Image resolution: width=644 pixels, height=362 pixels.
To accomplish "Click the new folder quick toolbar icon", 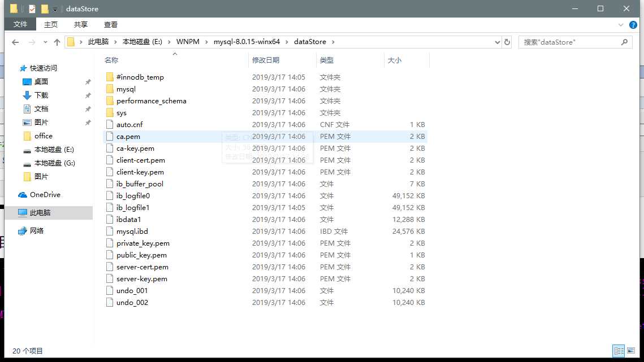I will coord(44,8).
